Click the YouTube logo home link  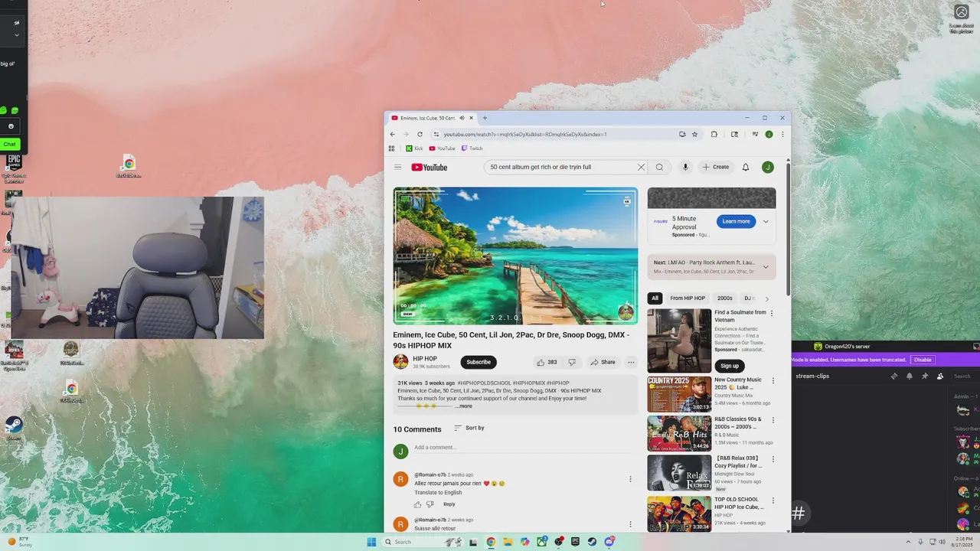(x=430, y=167)
